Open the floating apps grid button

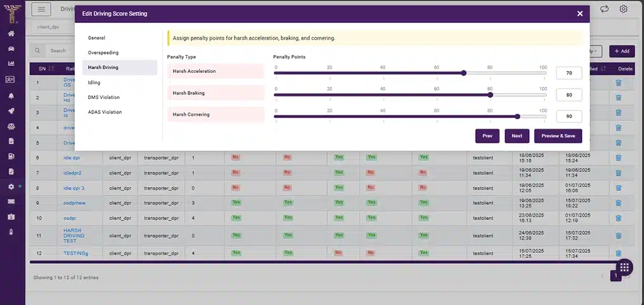pos(624,268)
